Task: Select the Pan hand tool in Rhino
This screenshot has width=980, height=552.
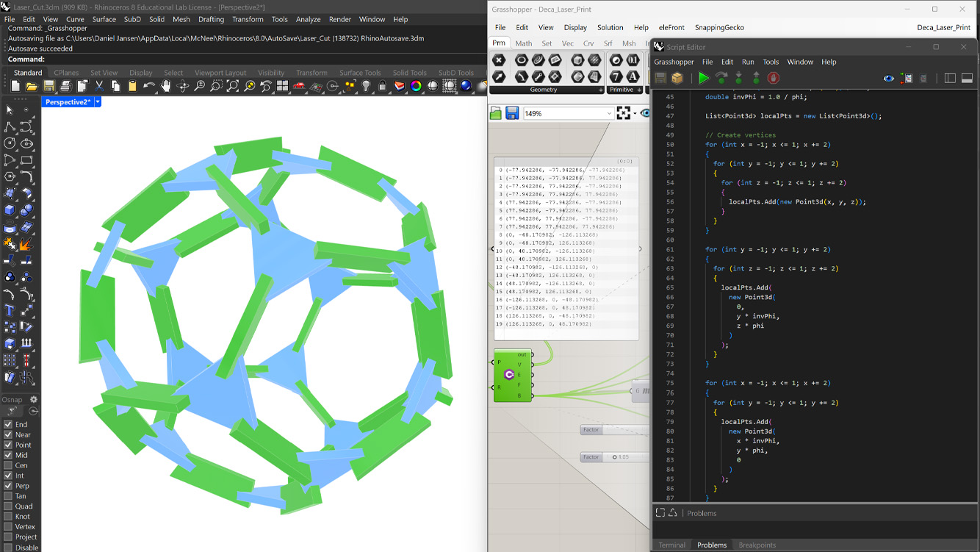Action: [x=166, y=86]
